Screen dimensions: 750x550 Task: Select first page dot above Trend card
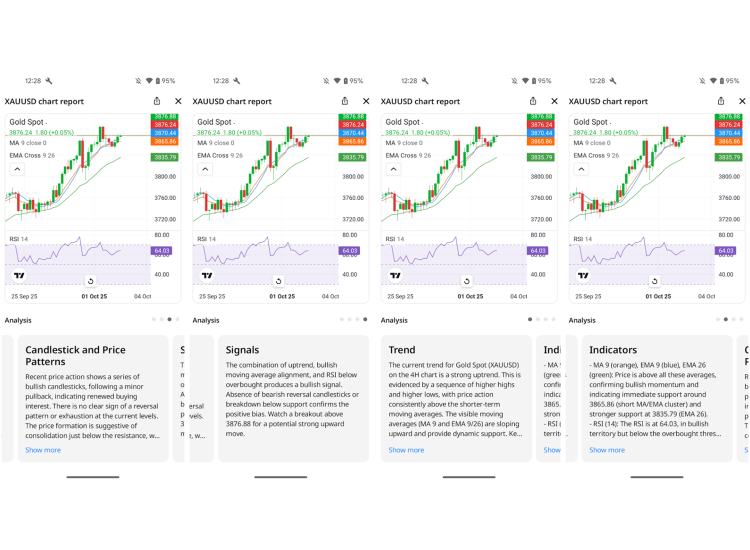tap(529, 319)
